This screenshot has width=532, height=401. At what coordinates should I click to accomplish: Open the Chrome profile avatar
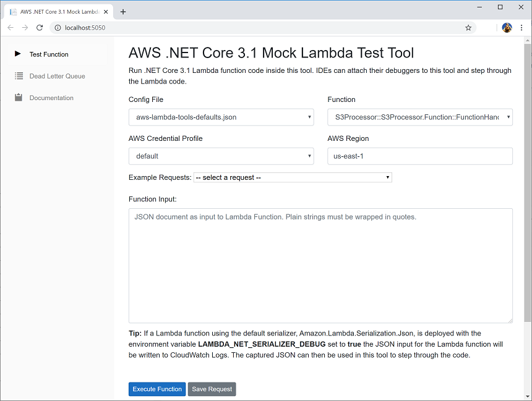click(507, 27)
